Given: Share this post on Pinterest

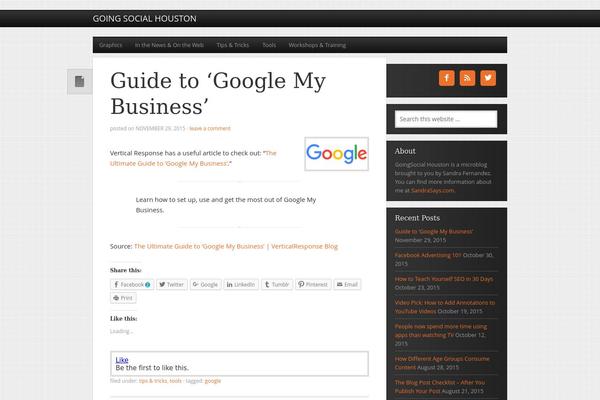Looking at the screenshot, I should tap(313, 284).
